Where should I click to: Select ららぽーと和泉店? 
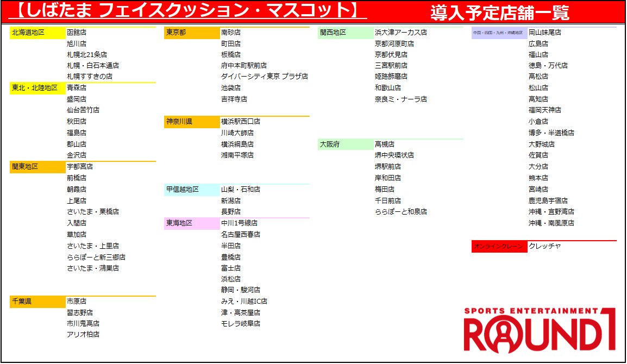(400, 211)
